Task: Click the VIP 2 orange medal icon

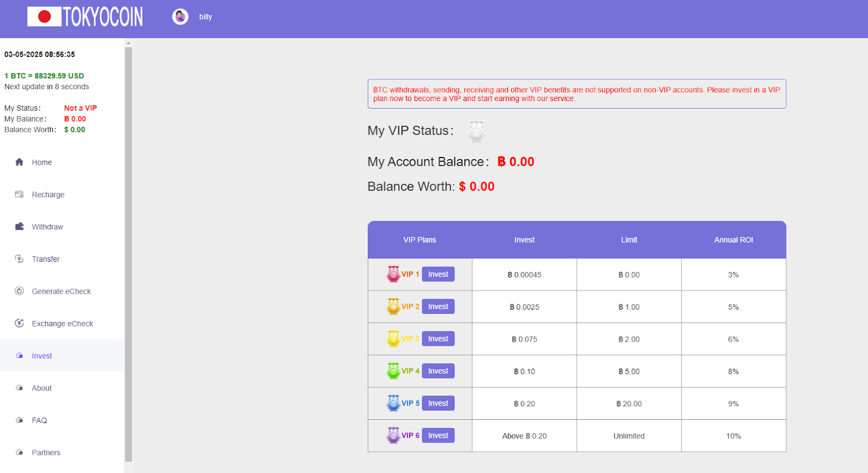Action: pyautogui.click(x=393, y=306)
